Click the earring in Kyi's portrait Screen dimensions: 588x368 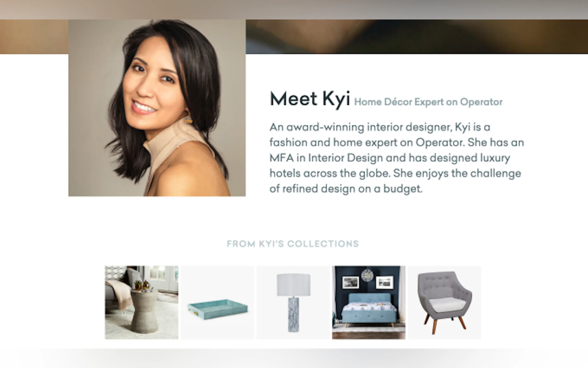coord(188,118)
